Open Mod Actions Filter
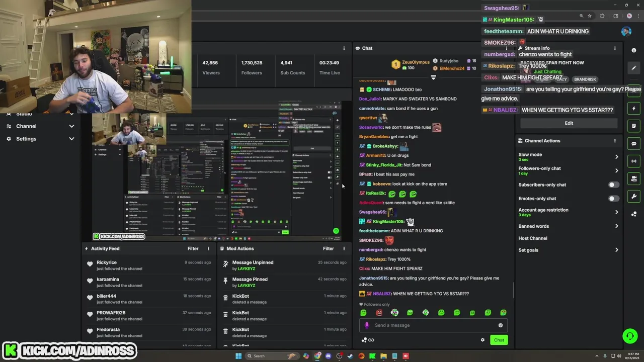Screen dimensions: 644x362 click(329, 248)
